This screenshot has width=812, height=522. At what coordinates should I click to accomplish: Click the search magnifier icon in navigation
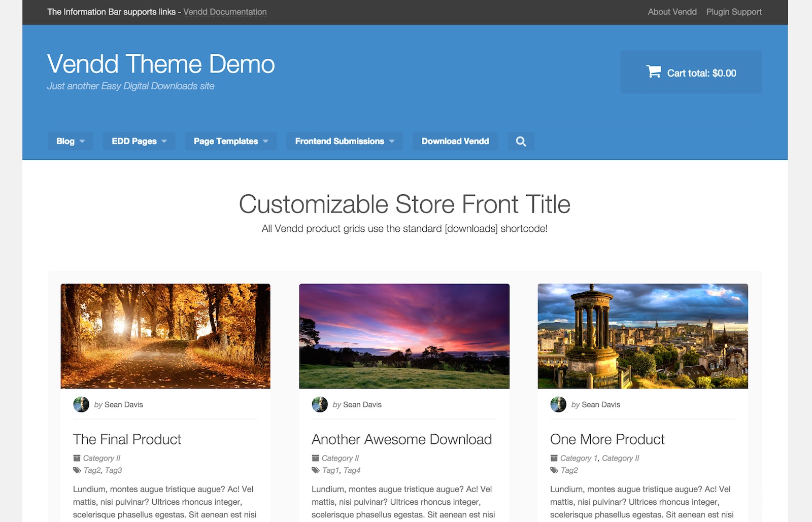coord(521,142)
